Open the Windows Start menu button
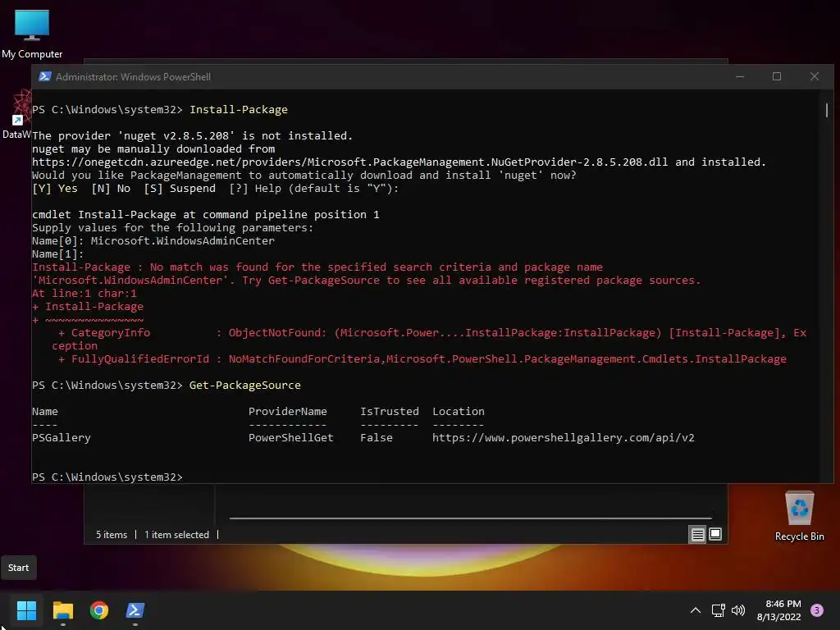Image resolution: width=840 pixels, height=630 pixels. click(x=26, y=610)
